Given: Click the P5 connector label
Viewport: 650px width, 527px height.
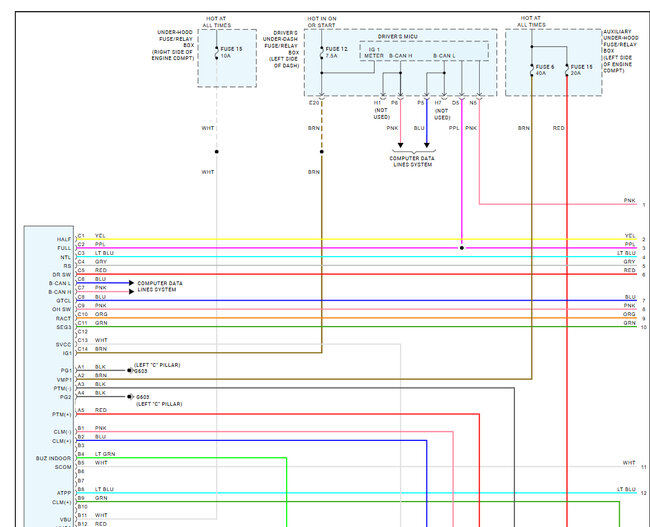Looking at the screenshot, I should [x=420, y=103].
